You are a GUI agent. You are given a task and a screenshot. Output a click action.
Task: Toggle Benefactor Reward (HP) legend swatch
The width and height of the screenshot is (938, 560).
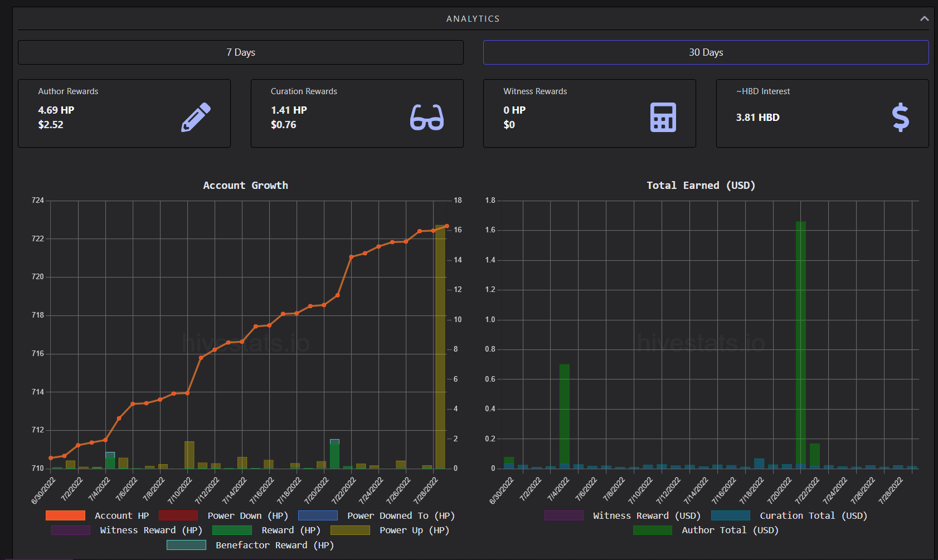pos(186,545)
